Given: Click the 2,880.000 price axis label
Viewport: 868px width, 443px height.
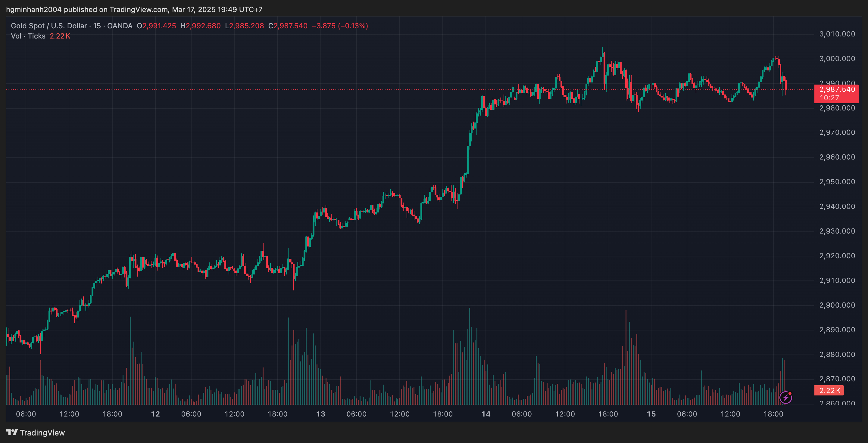Looking at the screenshot, I should (x=837, y=355).
